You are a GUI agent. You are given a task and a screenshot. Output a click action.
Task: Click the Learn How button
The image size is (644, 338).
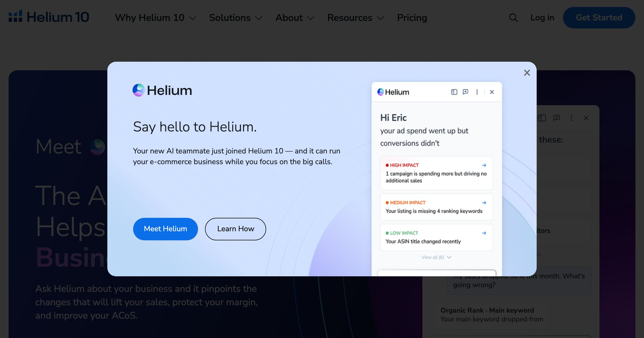236,229
